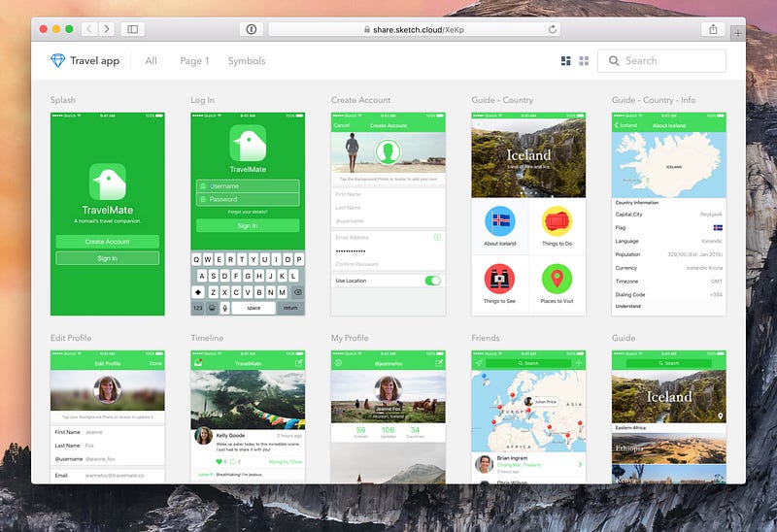This screenshot has height=532, width=777.
Task: Click the Create Account button on Splash
Action: click(x=108, y=242)
